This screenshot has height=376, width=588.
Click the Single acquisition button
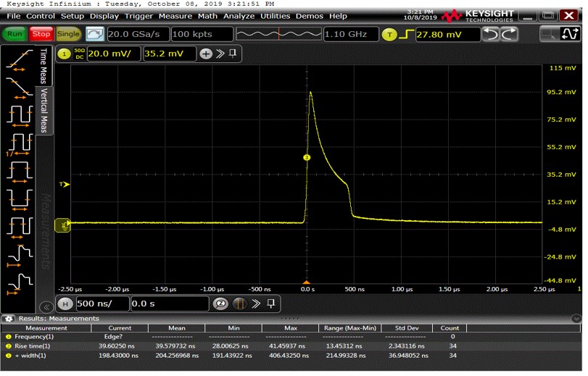tap(68, 34)
